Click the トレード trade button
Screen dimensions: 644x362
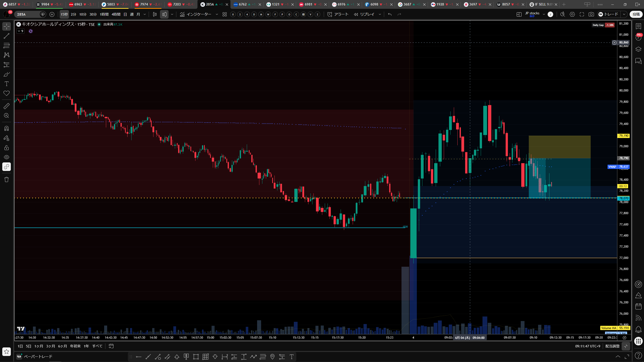coord(609,14)
